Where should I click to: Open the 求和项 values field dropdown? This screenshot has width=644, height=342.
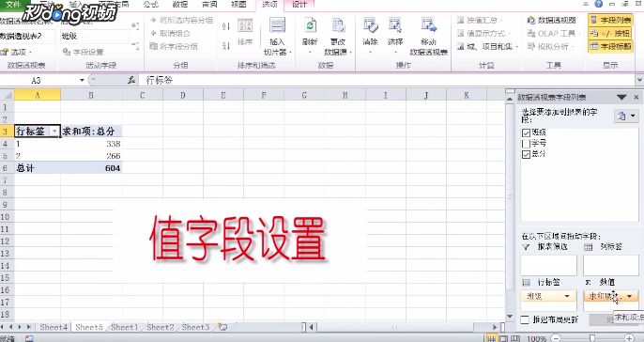[630, 296]
